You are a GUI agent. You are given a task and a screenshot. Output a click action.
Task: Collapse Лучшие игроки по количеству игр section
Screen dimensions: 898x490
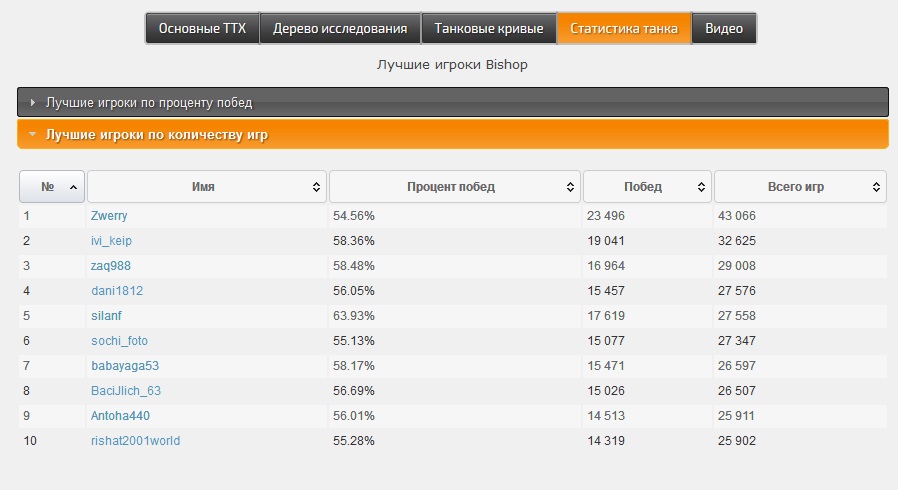tap(453, 134)
